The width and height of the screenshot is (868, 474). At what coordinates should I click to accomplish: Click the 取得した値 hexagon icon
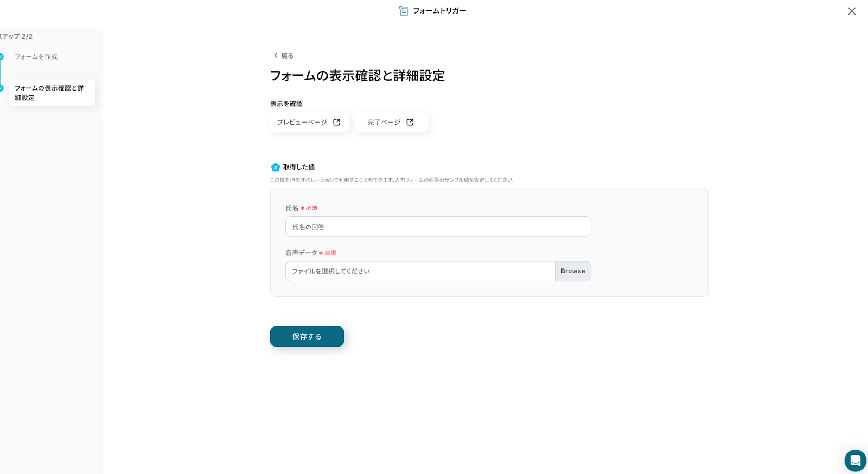pyautogui.click(x=276, y=167)
